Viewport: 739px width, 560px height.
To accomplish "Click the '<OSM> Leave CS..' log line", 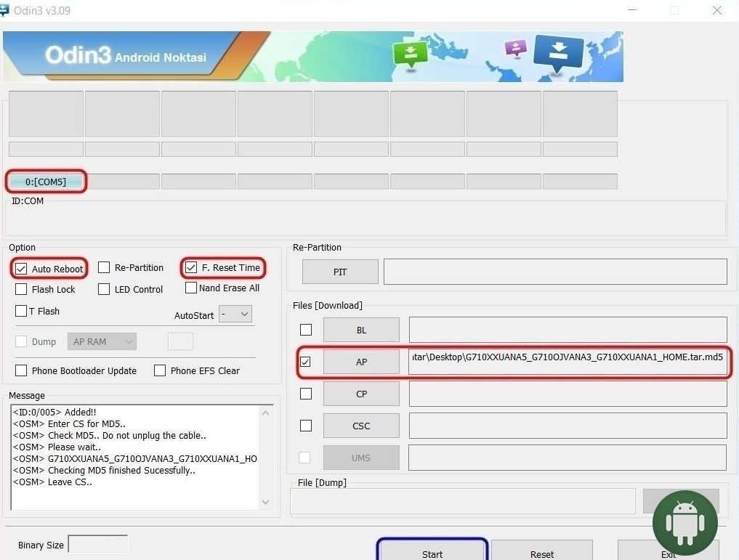I will tap(52, 482).
